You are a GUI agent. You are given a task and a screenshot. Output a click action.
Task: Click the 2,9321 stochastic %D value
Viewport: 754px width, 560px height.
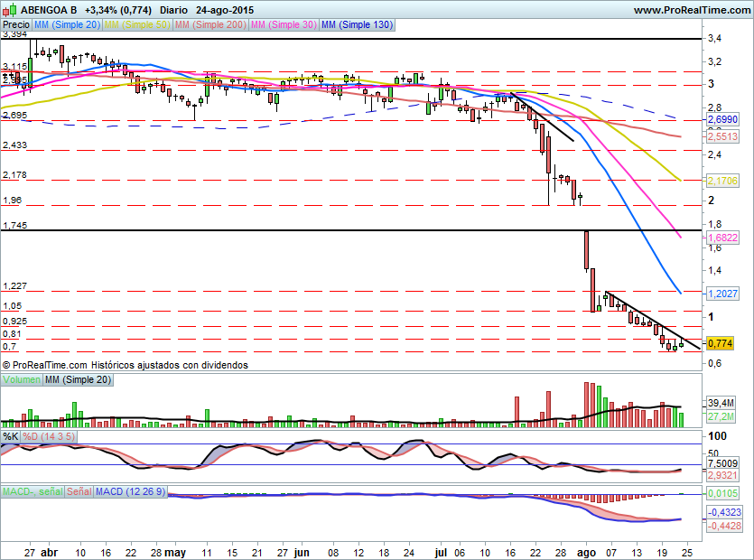pyautogui.click(x=722, y=475)
